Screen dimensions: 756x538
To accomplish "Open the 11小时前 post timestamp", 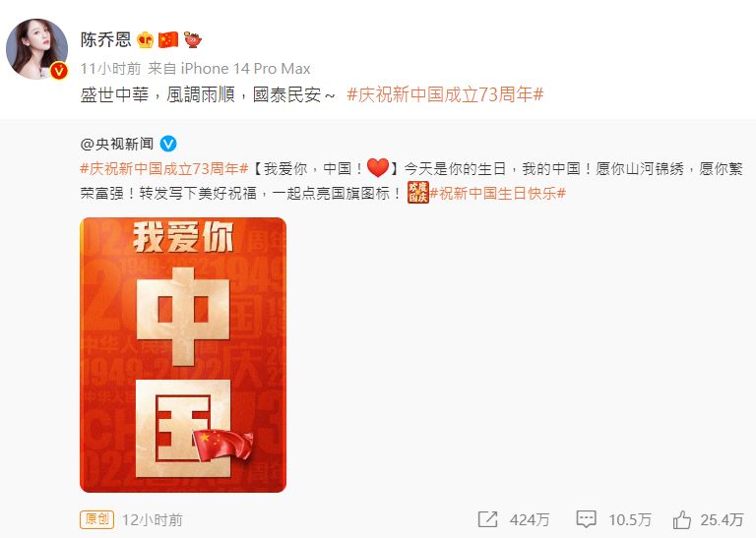I will pos(110,69).
